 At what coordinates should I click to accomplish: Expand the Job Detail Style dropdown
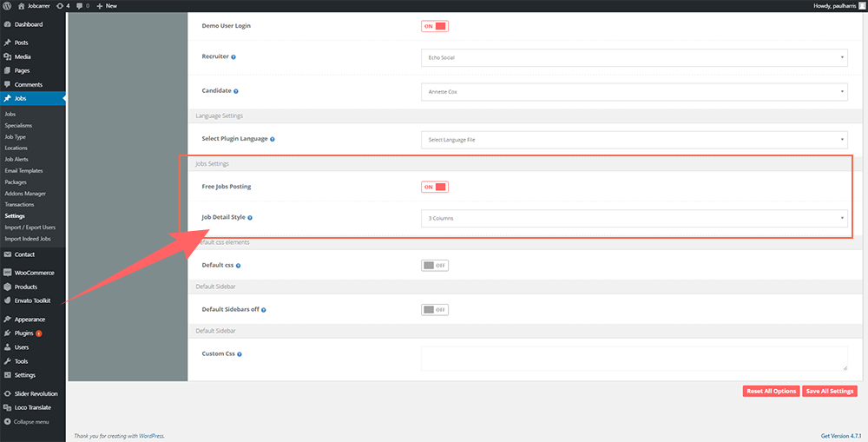pos(634,218)
